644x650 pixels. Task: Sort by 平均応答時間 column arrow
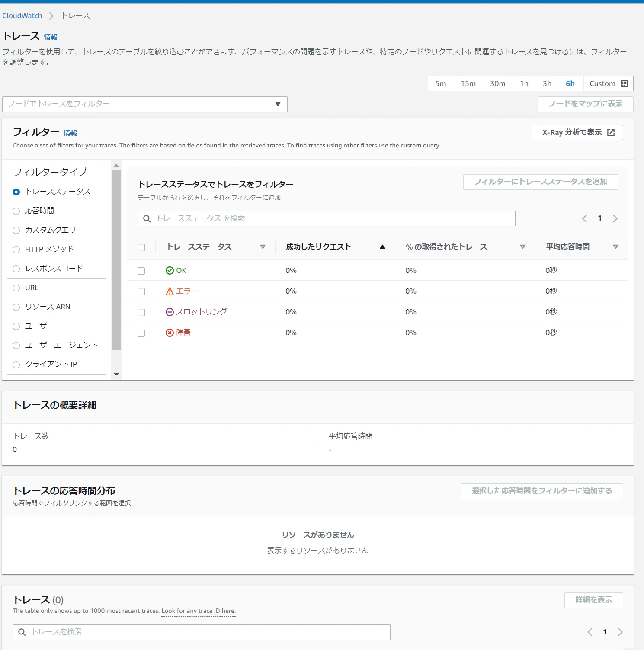click(615, 247)
